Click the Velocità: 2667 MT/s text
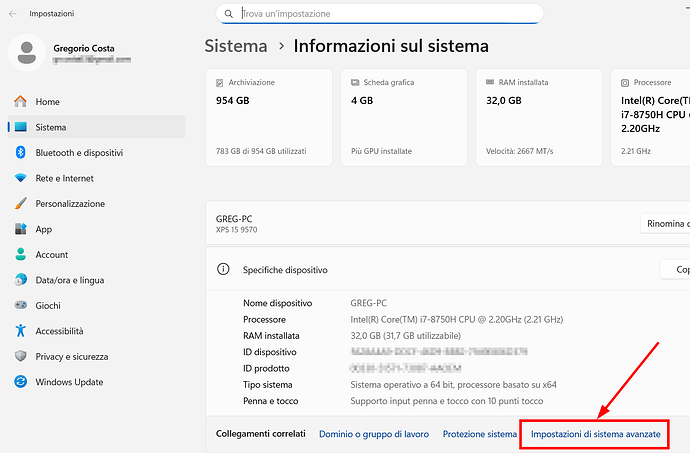The image size is (690, 453). (519, 151)
